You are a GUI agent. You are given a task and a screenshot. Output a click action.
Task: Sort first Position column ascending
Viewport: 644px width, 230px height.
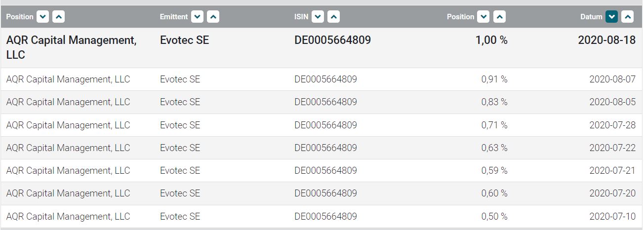pyautogui.click(x=59, y=17)
